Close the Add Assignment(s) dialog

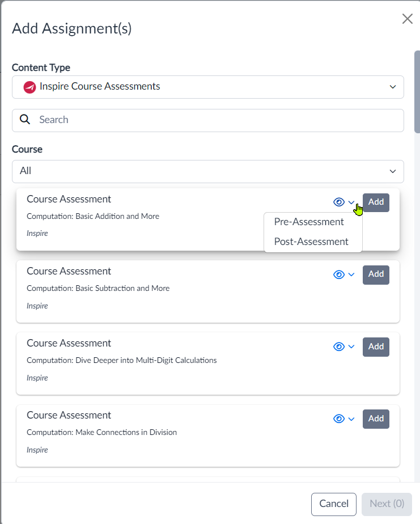coord(408,19)
